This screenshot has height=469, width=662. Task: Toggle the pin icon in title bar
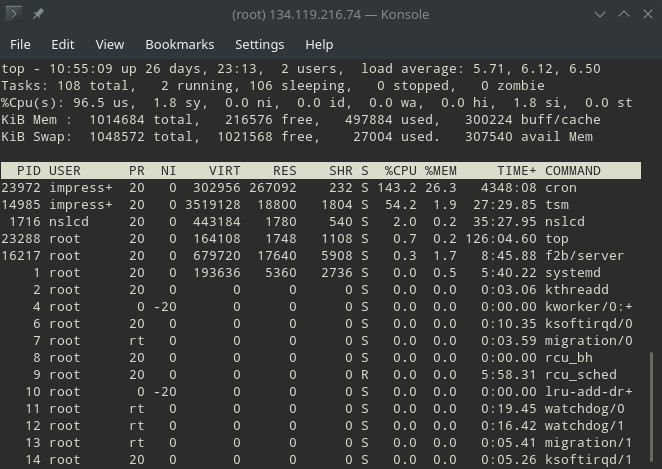(38, 14)
